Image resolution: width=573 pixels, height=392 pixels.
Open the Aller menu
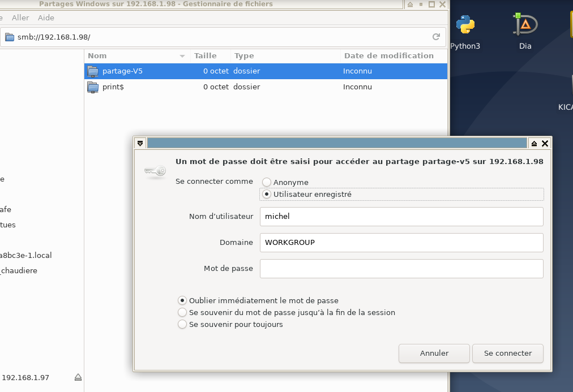[x=20, y=18]
